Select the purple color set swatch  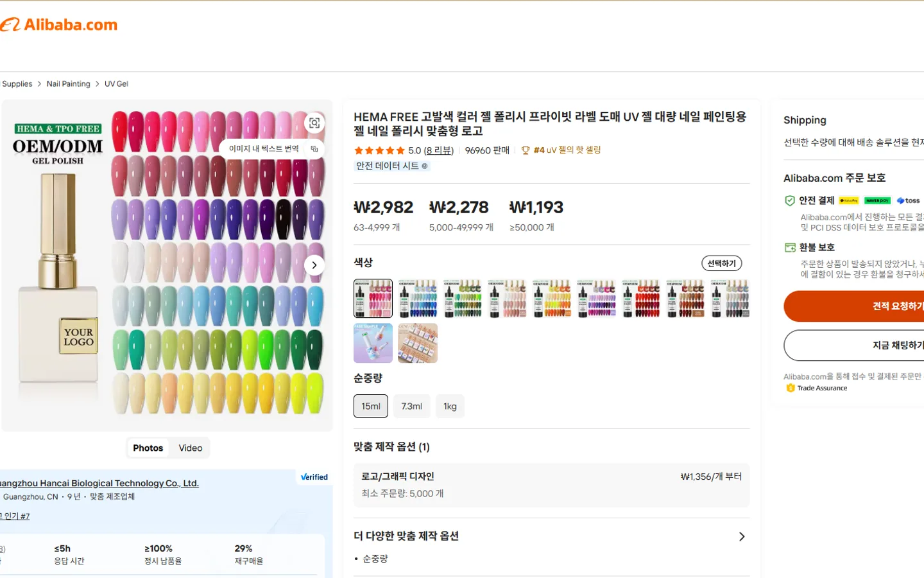pos(596,299)
